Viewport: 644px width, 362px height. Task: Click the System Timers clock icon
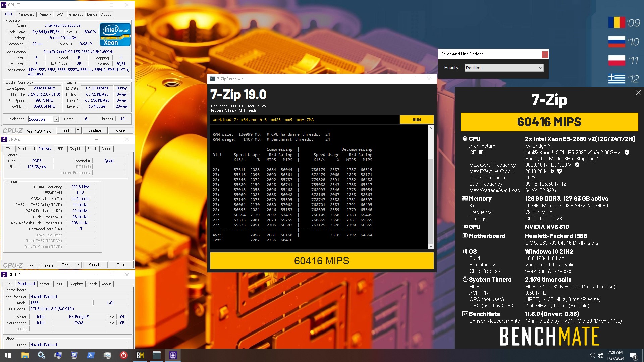click(465, 279)
